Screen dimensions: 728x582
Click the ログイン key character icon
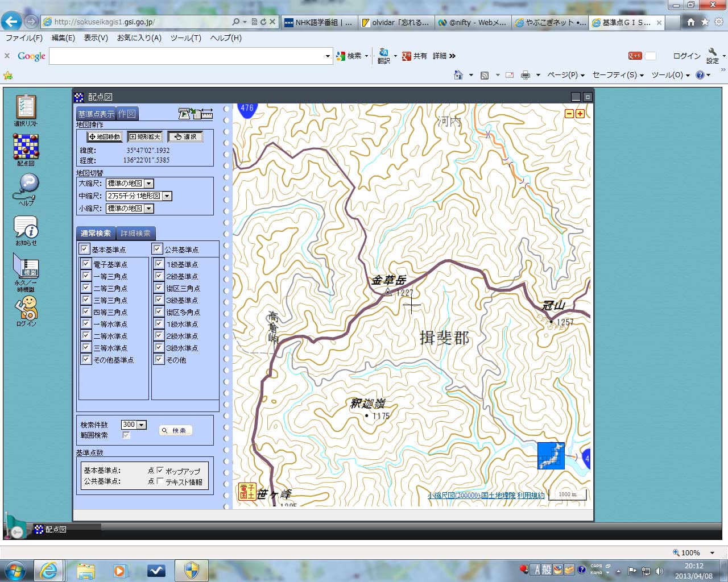(x=26, y=308)
